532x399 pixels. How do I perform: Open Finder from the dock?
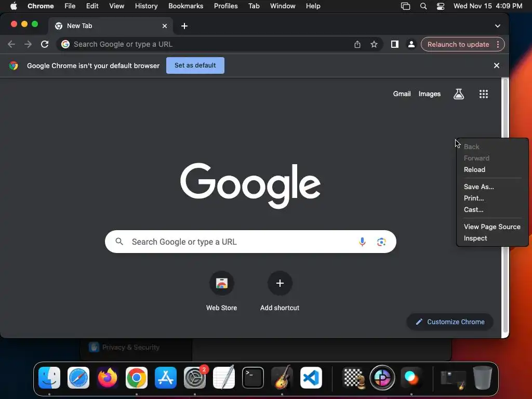coord(49,378)
